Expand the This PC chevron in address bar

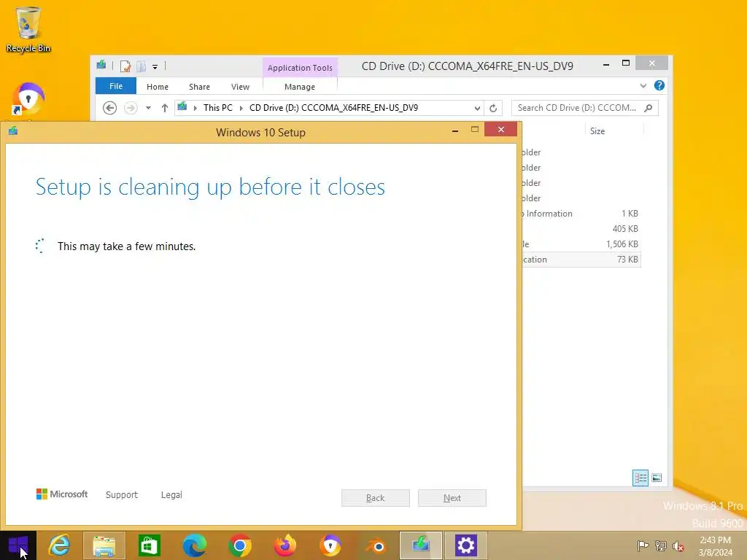click(x=241, y=108)
